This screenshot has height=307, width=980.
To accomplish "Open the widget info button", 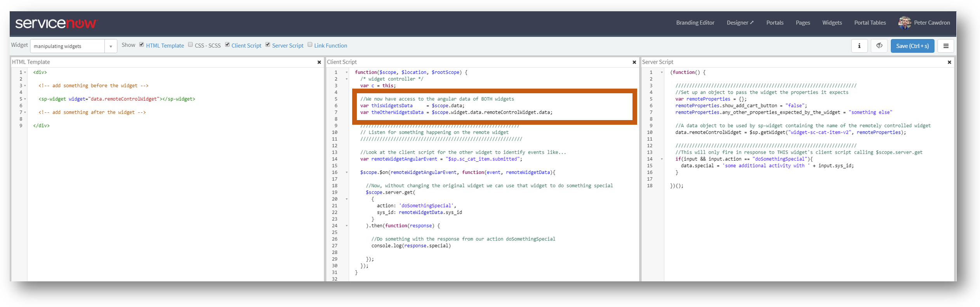I will [859, 46].
